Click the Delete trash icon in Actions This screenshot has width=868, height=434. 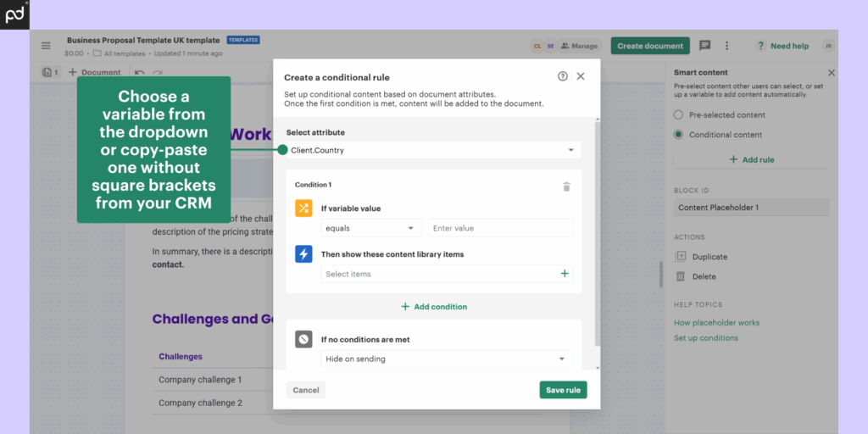[680, 276]
